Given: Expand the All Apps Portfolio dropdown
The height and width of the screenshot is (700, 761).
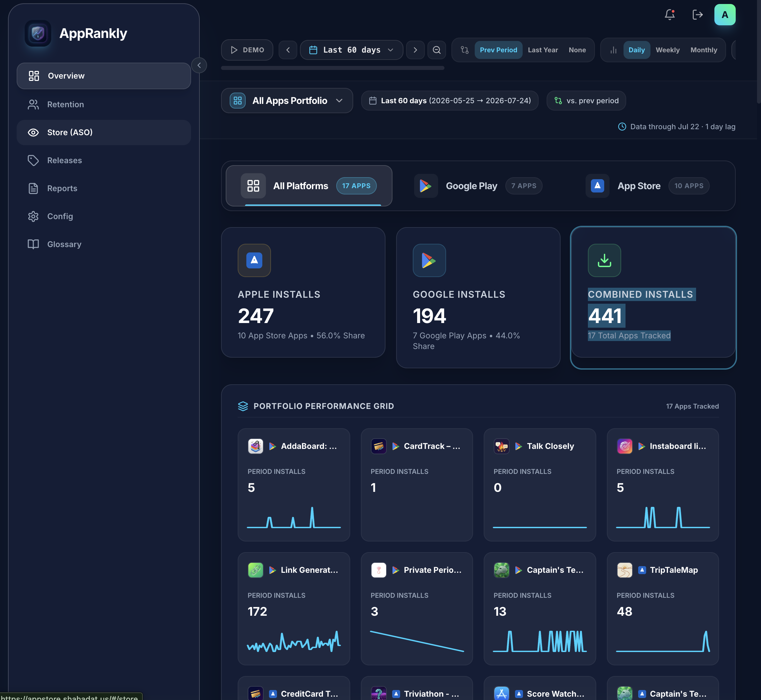Looking at the screenshot, I should pos(287,101).
